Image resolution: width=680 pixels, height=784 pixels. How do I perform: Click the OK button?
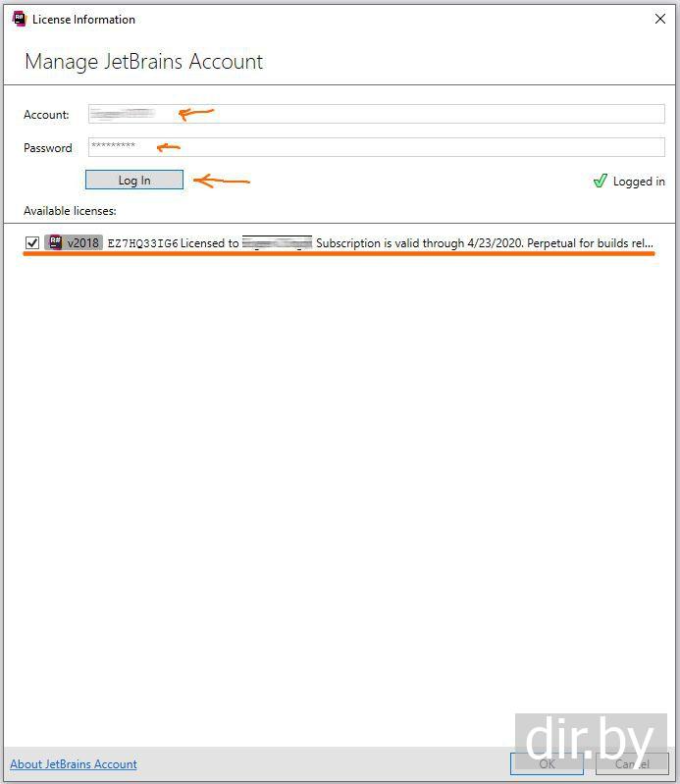pyautogui.click(x=547, y=764)
